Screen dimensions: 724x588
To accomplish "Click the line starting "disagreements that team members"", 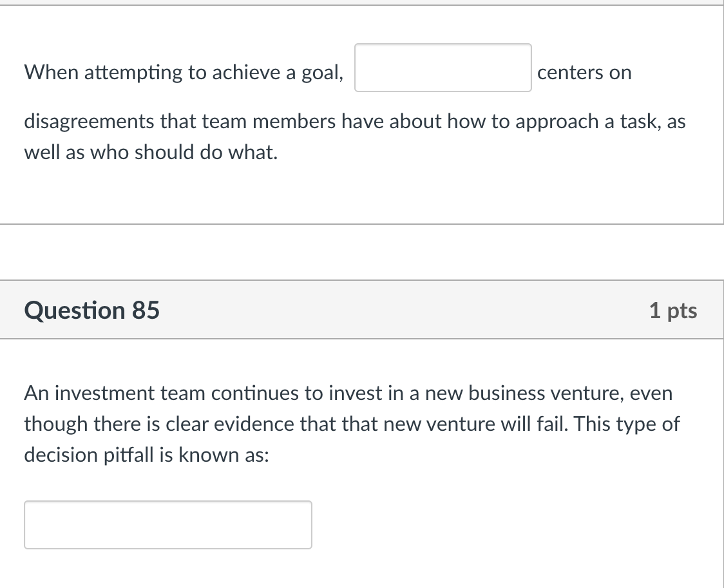I will [x=354, y=121].
